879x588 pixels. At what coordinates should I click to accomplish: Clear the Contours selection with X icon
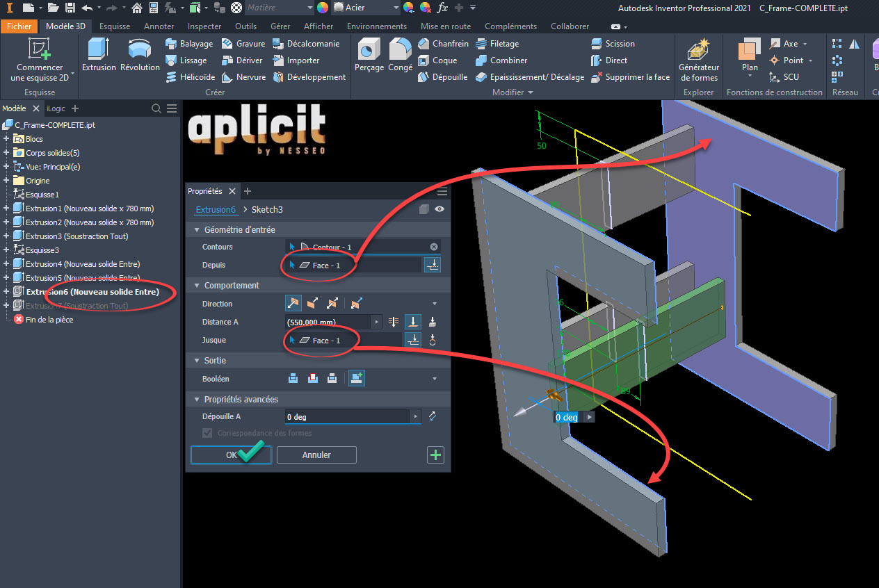(x=434, y=247)
